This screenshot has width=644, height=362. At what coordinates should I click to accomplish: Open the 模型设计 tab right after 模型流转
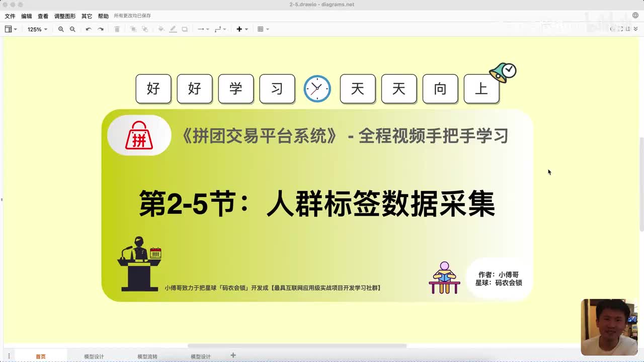coord(201,356)
